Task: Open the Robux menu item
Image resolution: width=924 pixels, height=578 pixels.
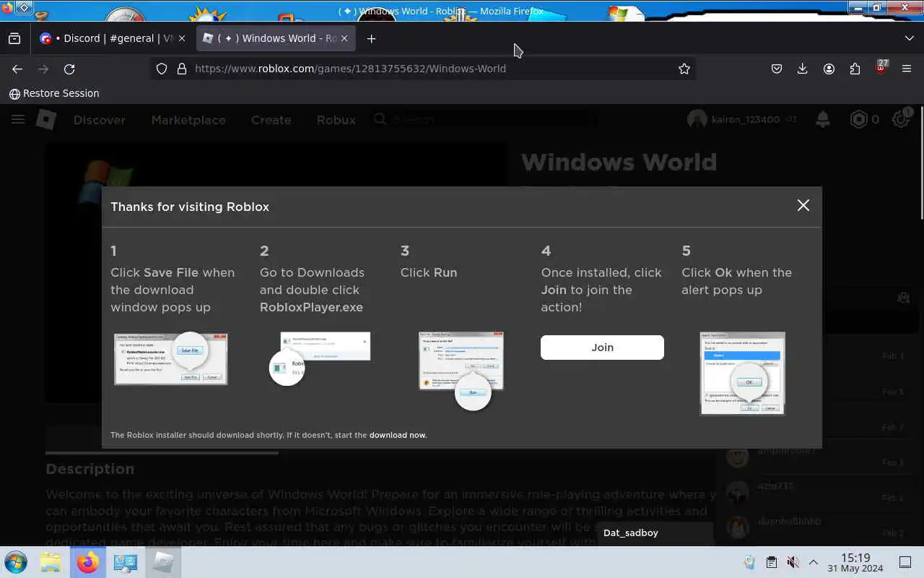Action: (x=336, y=120)
